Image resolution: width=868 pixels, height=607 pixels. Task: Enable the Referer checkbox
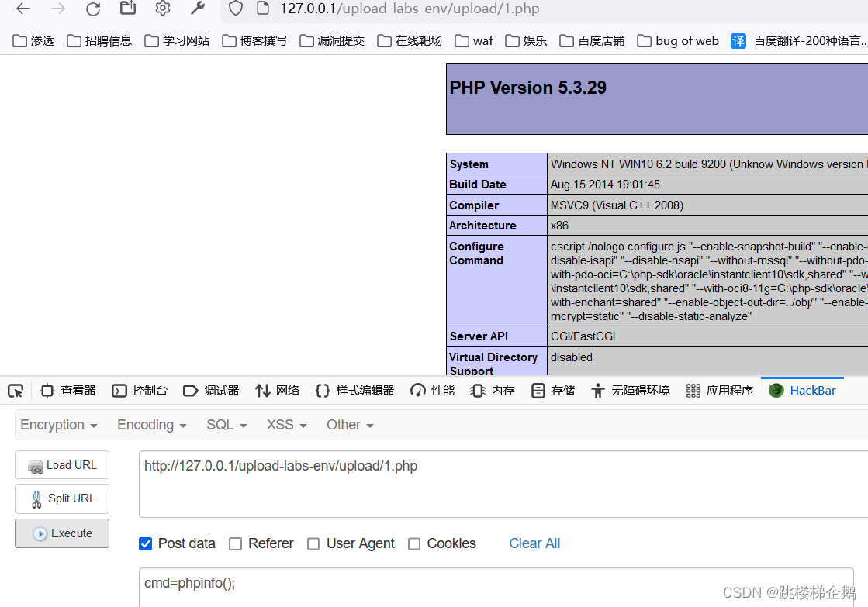click(235, 544)
